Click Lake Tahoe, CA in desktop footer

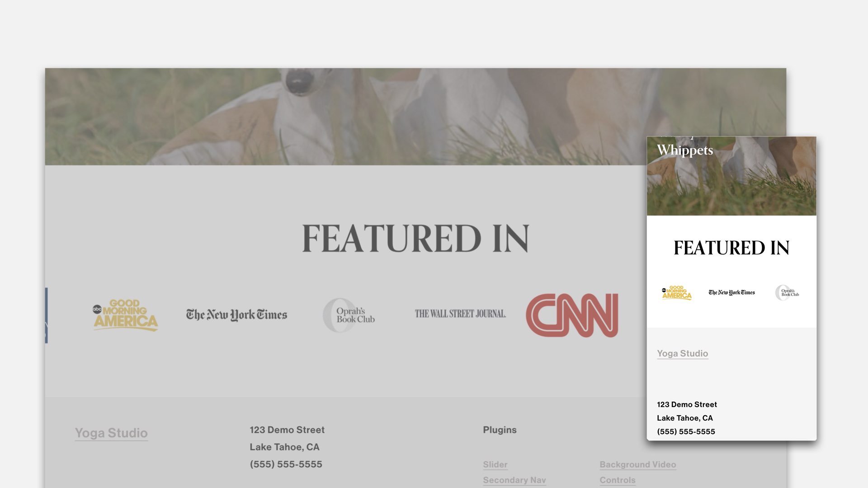click(x=284, y=447)
